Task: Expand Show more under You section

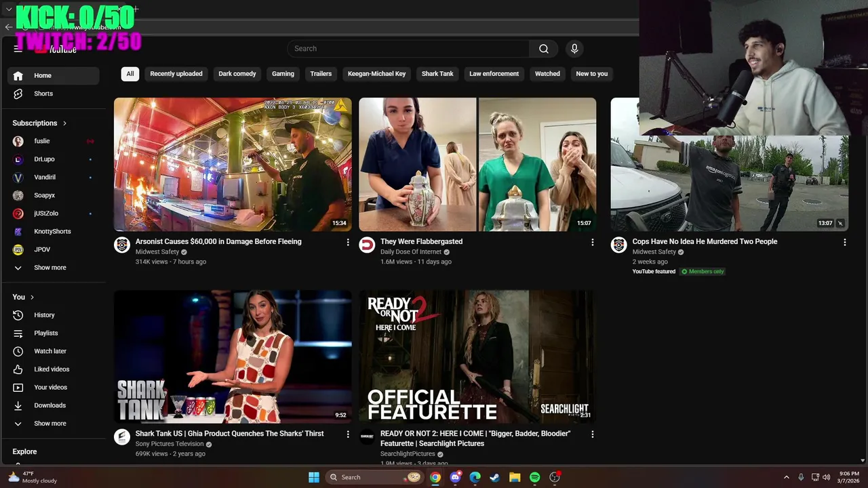Action: tap(54, 424)
